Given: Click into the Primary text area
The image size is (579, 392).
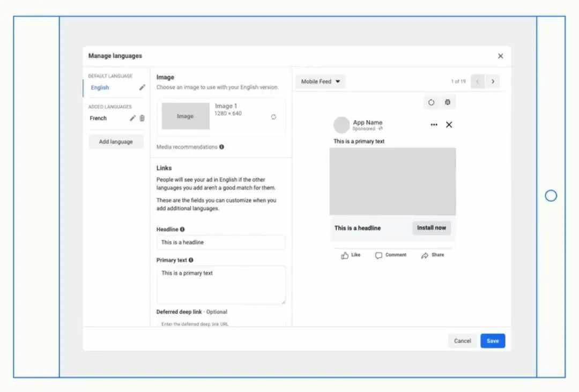Looking at the screenshot, I should point(221,285).
